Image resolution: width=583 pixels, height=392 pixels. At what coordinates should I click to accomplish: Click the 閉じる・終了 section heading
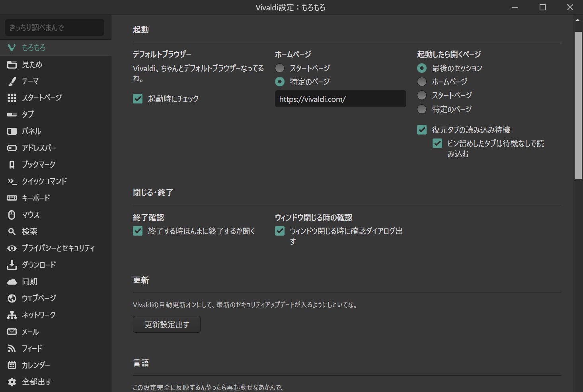[x=153, y=193]
